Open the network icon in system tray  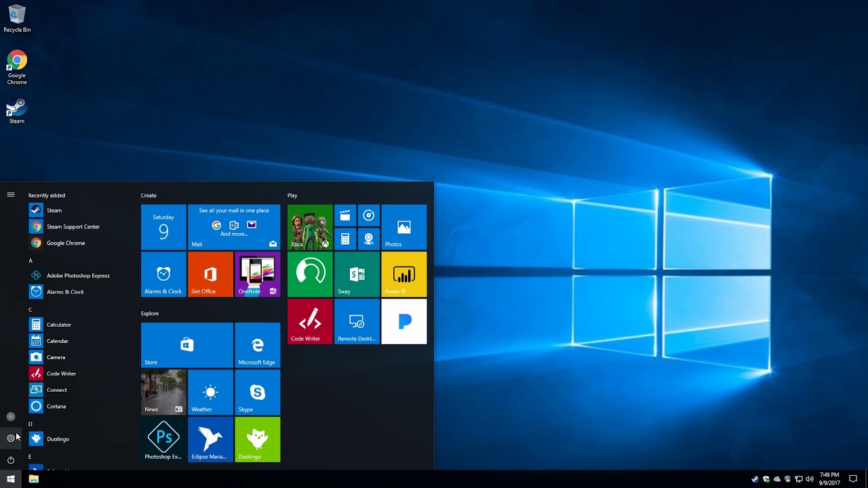[x=799, y=479]
